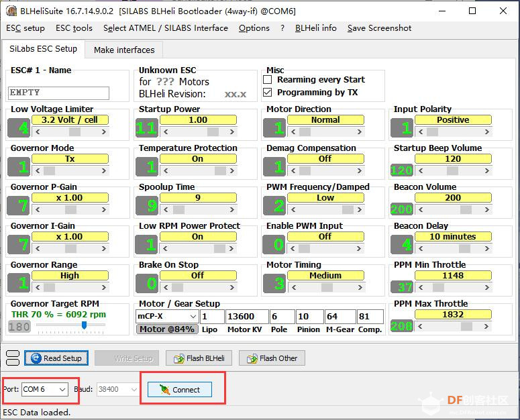Click right arrow of PPM Min Throttle slider
Screen dimensions: 520x420
(486, 287)
